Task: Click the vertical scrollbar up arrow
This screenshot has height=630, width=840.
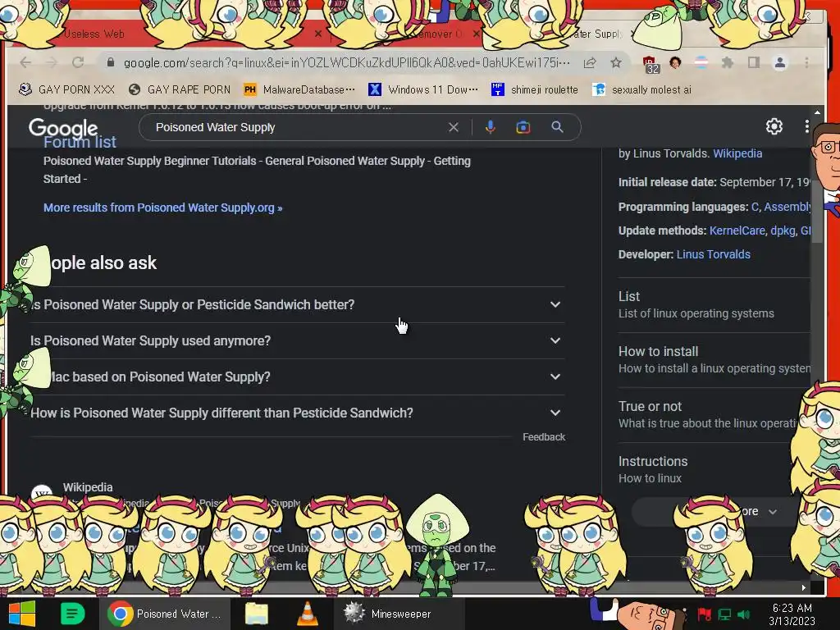Action: click(817, 112)
